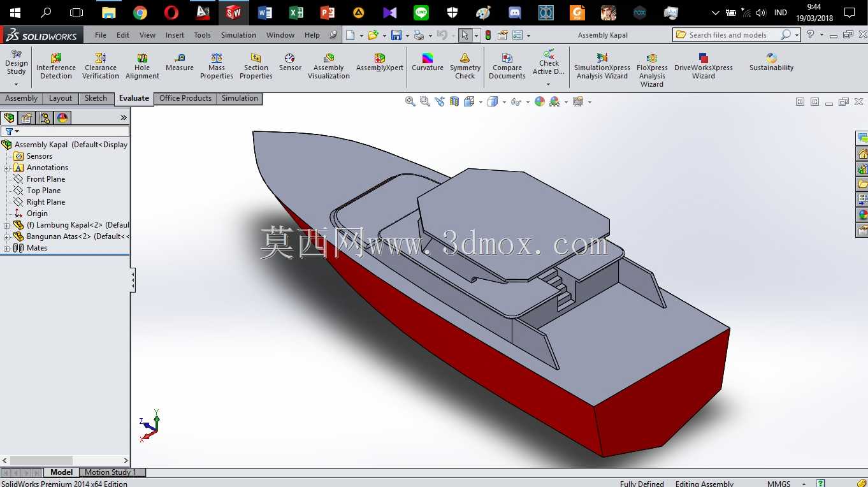
Task: Open Assembly Visualization
Action: point(329,66)
